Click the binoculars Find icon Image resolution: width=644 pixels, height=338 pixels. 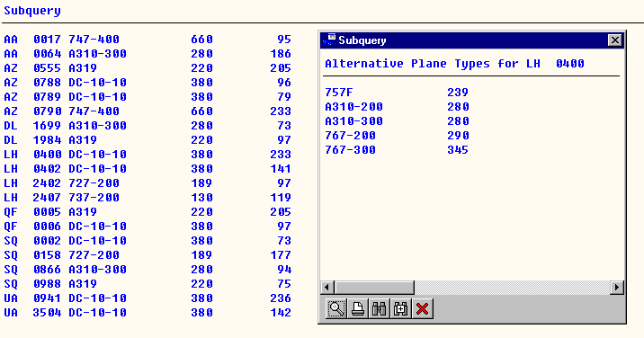[x=379, y=309]
